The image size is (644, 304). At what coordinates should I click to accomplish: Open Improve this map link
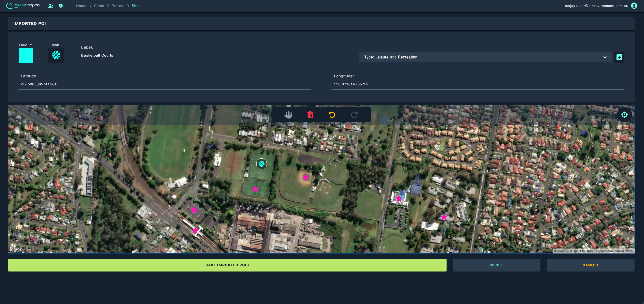tap(608, 251)
